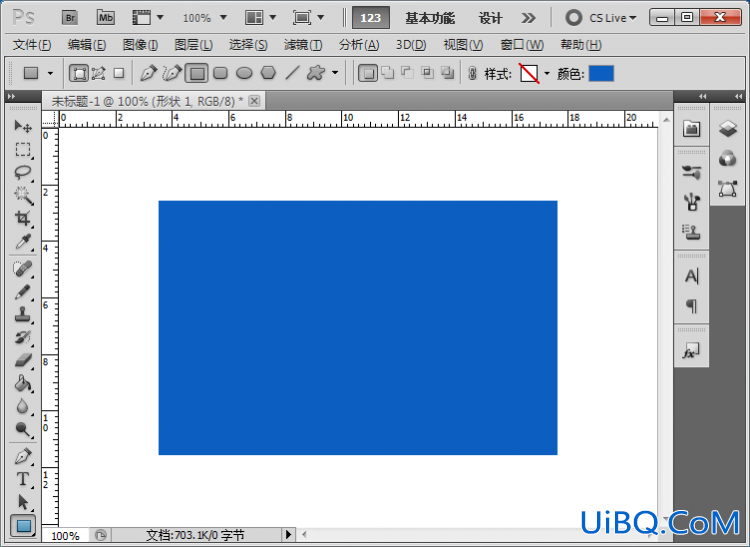Choose Custom Shape tool in options bar

(x=316, y=73)
